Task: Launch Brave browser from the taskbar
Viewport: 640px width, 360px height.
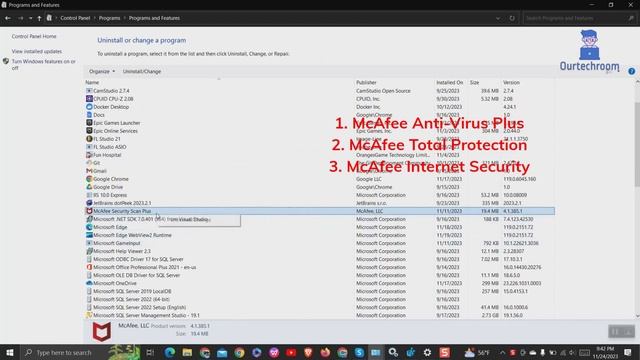Action: coord(308,352)
